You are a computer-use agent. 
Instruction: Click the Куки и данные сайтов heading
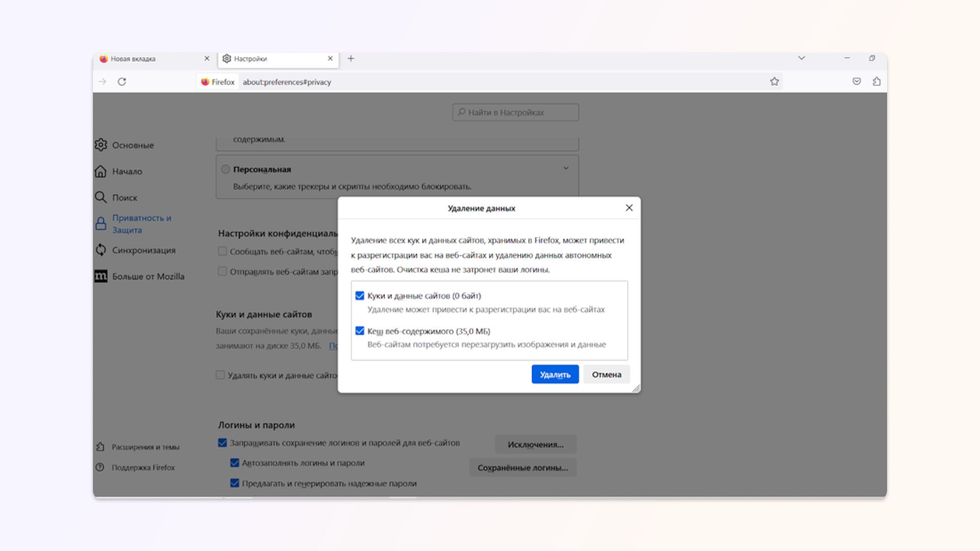[x=264, y=314]
